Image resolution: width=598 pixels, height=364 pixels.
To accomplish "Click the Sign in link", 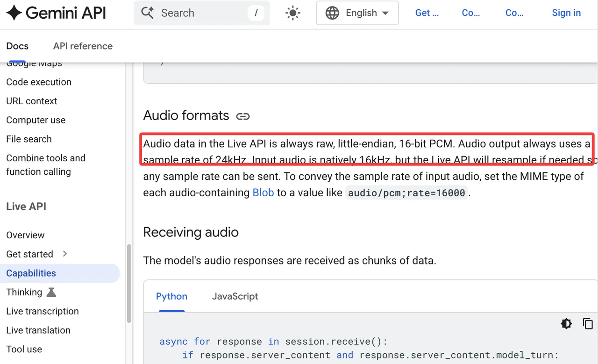I will [x=566, y=13].
